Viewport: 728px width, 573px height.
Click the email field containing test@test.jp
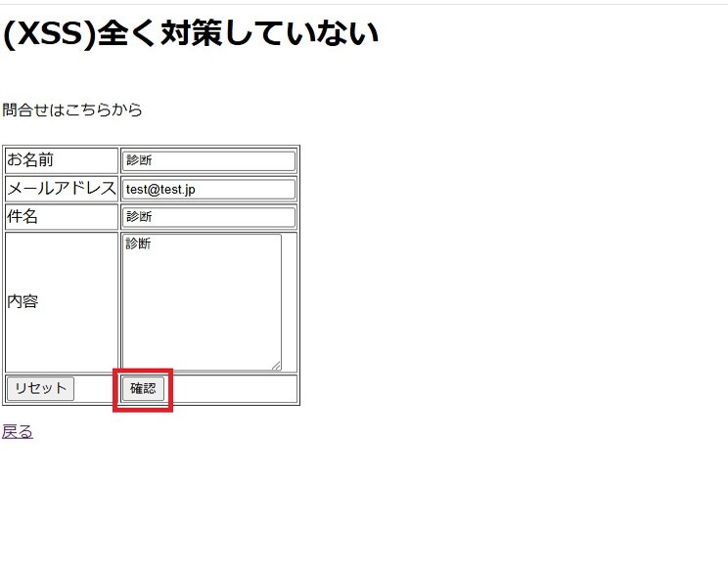207,189
